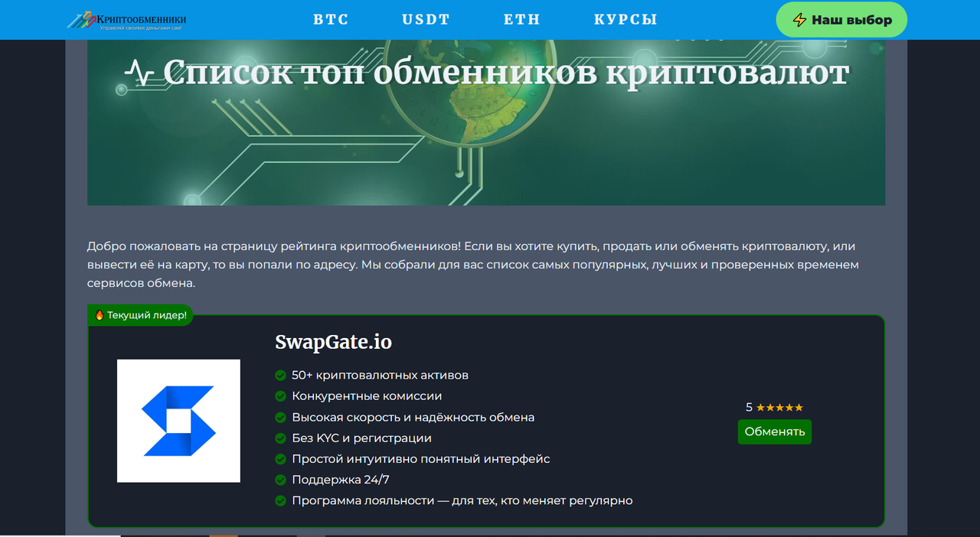Open the USDT menu item
Screen dimensions: 980x537
click(426, 20)
